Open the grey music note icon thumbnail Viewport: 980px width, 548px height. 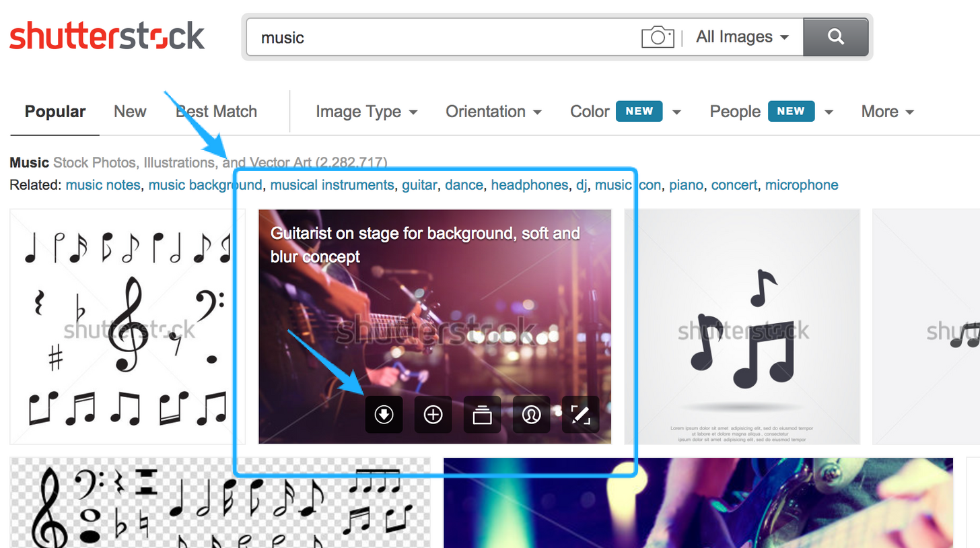click(x=742, y=327)
